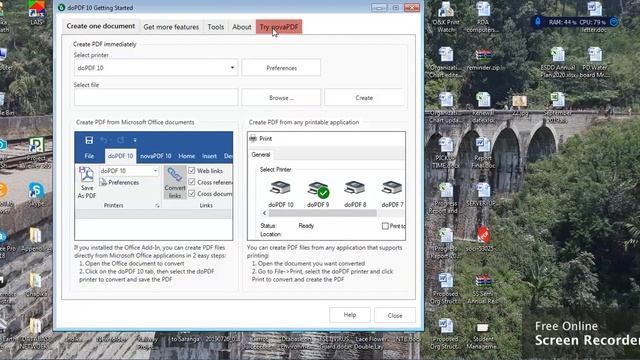Switch to the Get more features tab

pyautogui.click(x=171, y=27)
